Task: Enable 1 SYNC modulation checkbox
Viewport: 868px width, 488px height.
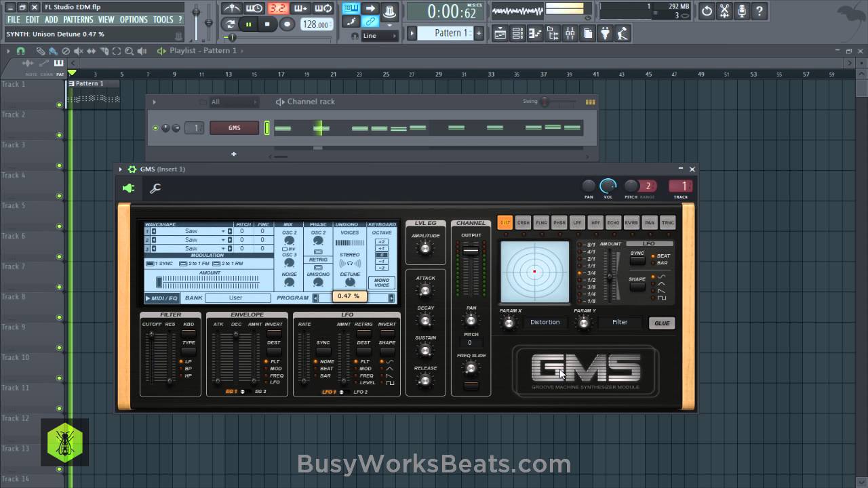Action: [150, 264]
